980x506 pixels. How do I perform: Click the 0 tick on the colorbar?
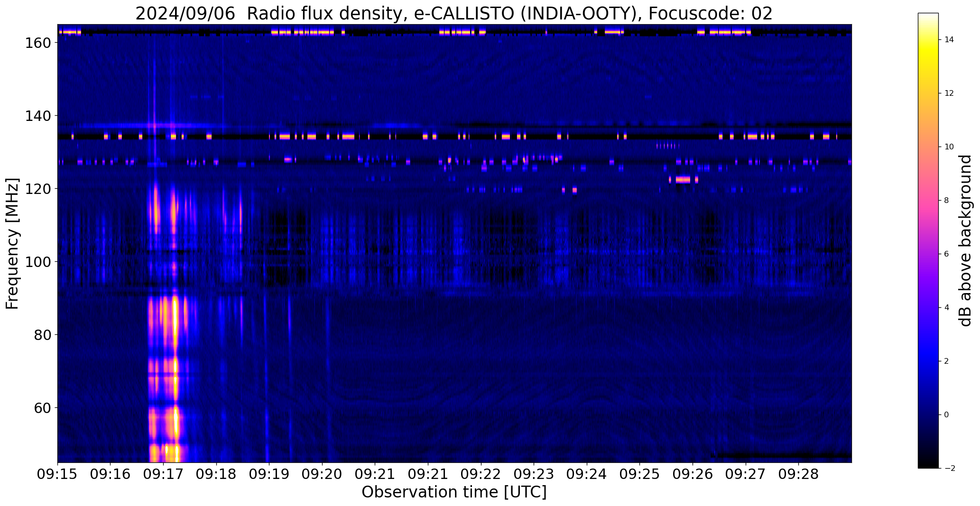coord(947,415)
